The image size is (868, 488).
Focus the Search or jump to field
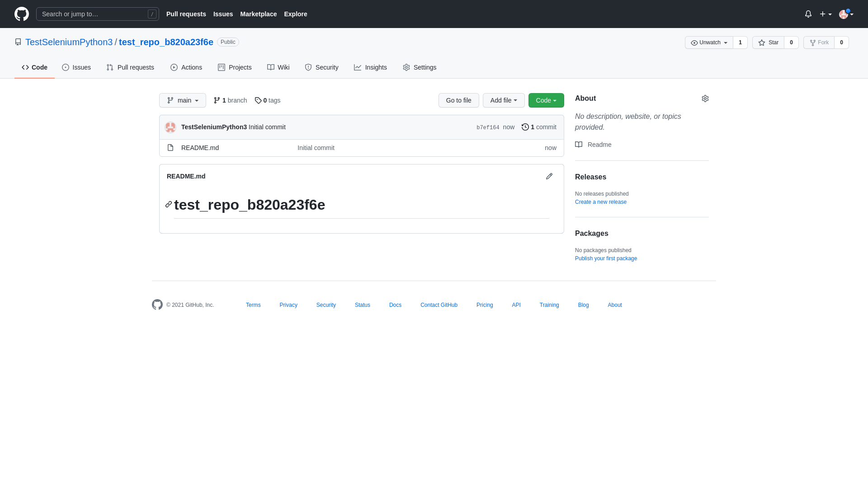pyautogui.click(x=98, y=14)
